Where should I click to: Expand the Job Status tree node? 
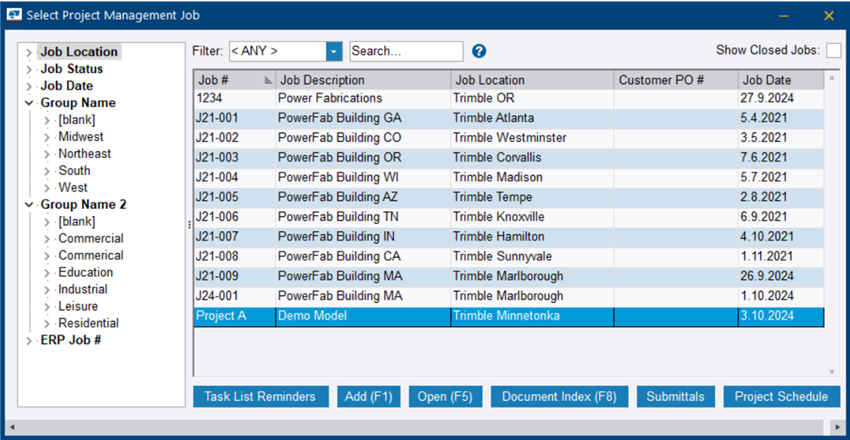(x=28, y=69)
